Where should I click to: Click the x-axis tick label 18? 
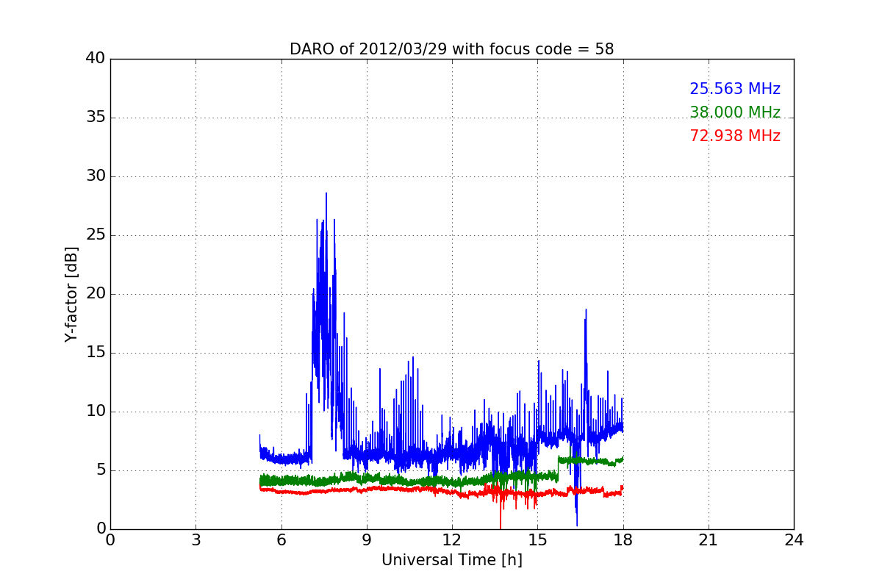[x=623, y=540]
